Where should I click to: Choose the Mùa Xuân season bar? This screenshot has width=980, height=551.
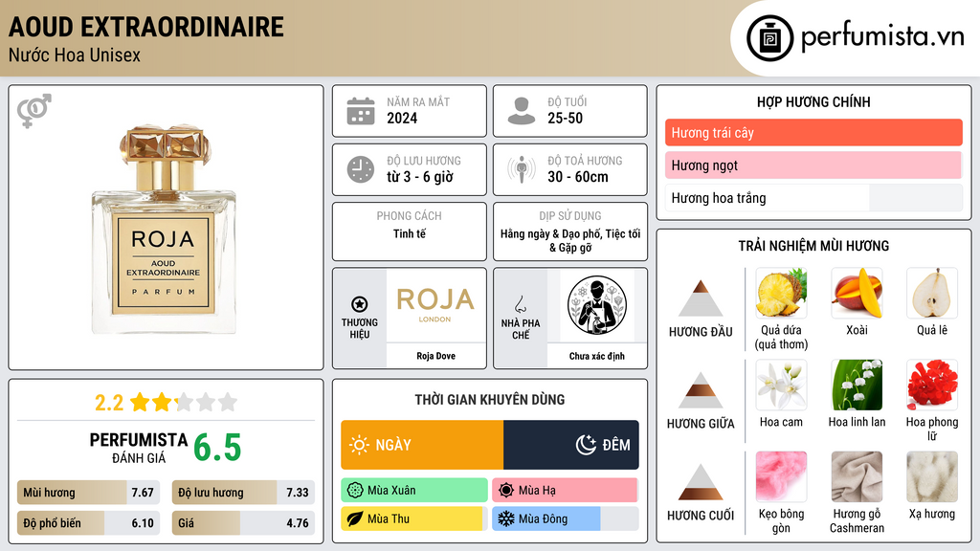pos(413,491)
